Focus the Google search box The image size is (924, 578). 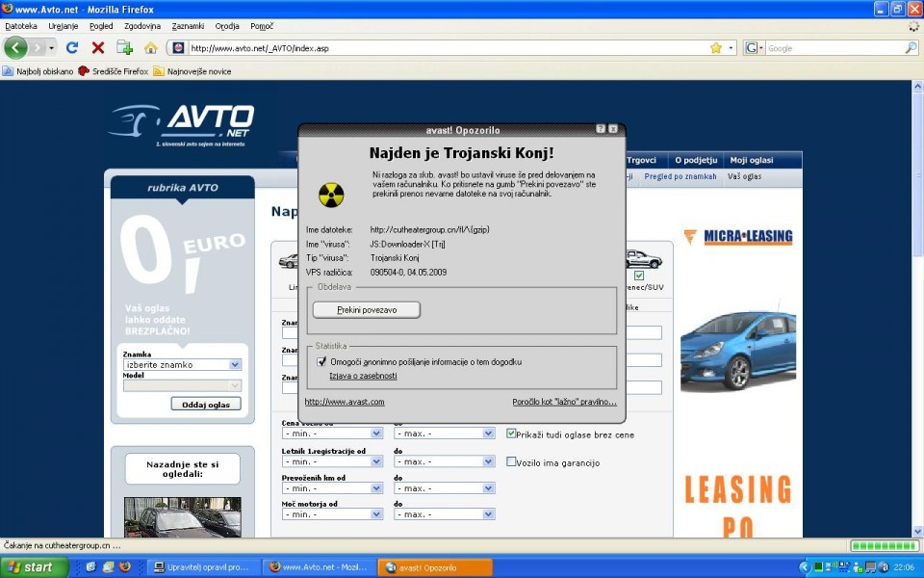click(x=835, y=48)
